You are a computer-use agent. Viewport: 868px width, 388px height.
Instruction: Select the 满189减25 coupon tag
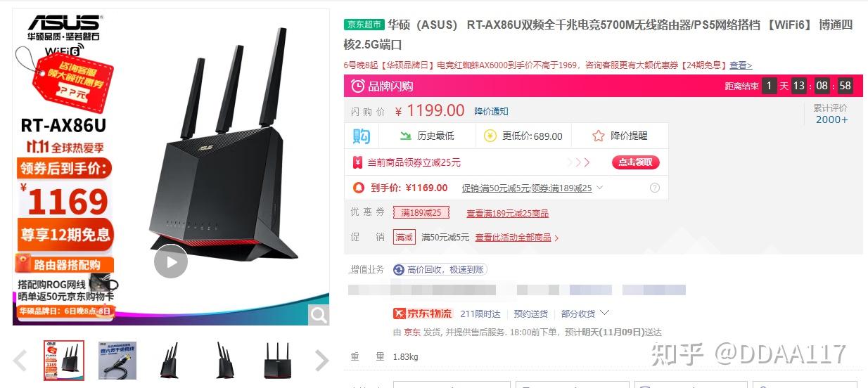pos(421,213)
